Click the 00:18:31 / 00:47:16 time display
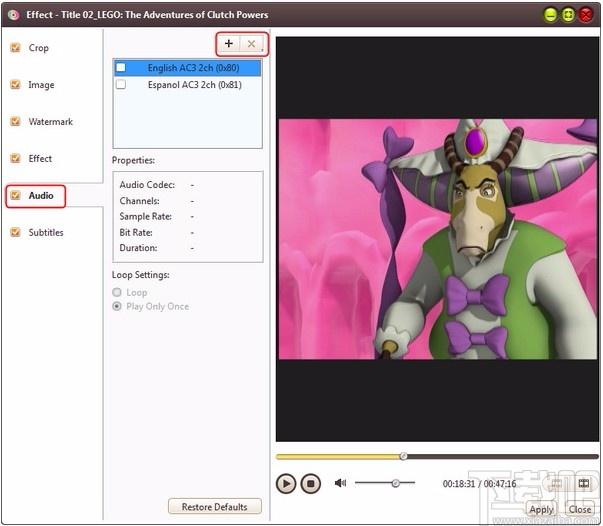This screenshot has height=526, width=603. [479, 484]
